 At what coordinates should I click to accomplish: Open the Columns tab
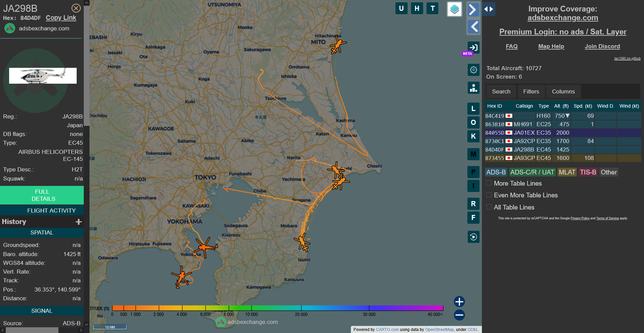563,91
